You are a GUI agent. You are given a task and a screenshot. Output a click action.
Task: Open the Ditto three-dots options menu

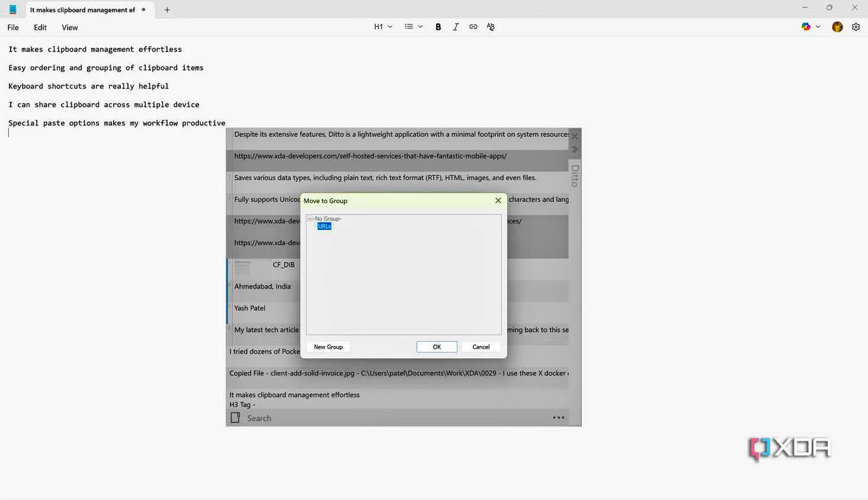tap(558, 418)
